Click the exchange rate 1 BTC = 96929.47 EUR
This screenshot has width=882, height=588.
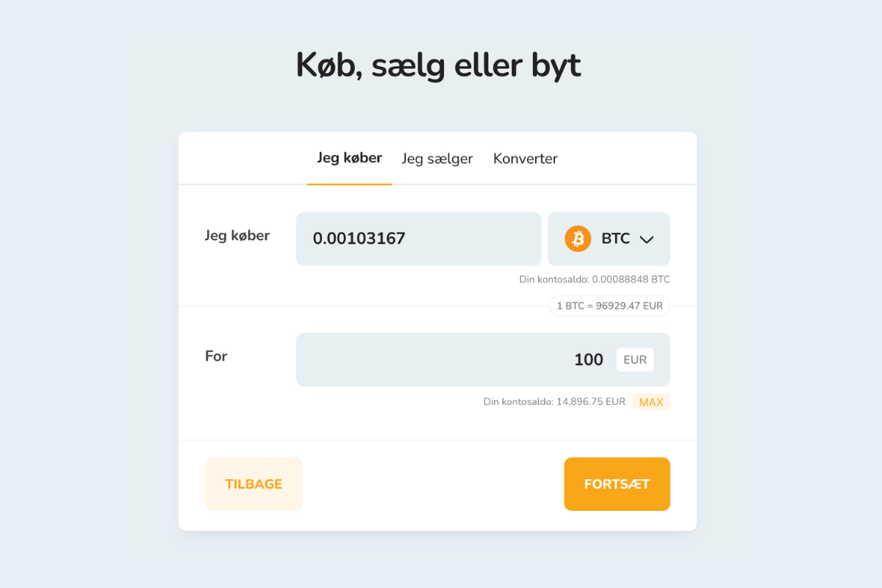(609, 306)
